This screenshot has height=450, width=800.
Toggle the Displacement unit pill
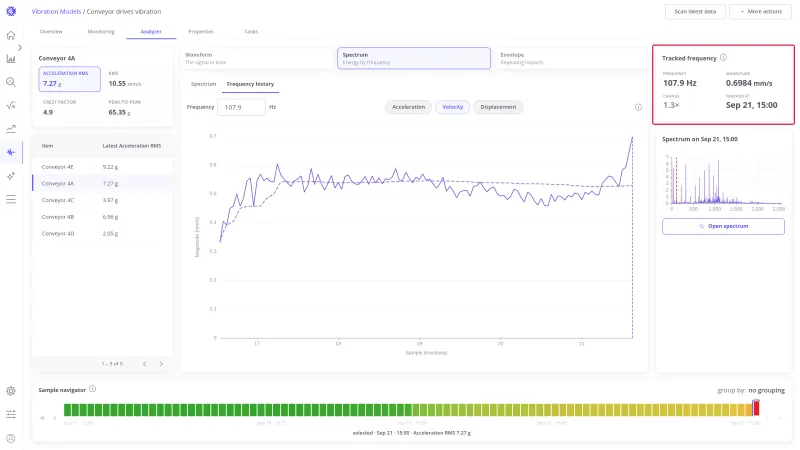498,107
